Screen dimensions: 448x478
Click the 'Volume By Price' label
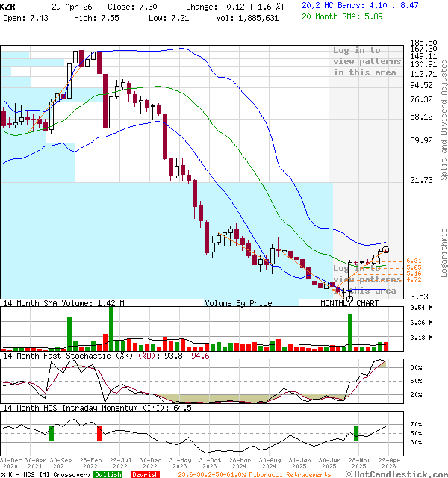coord(239,303)
